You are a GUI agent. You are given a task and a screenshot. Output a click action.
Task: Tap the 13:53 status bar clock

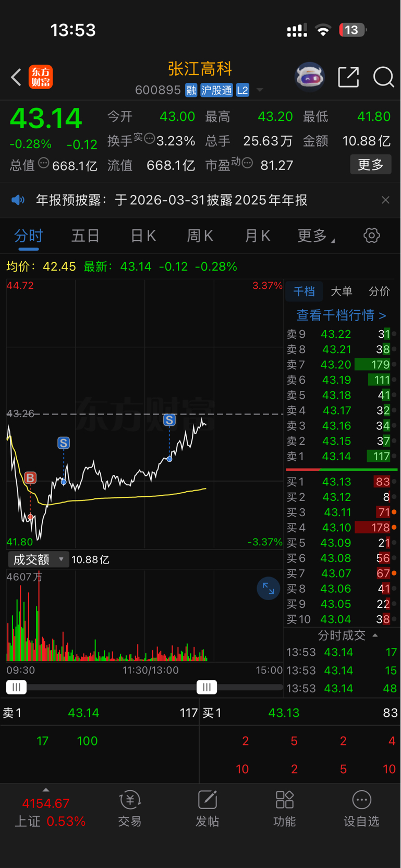point(73,30)
